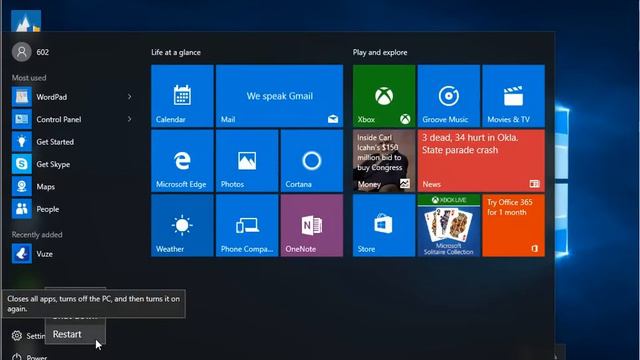This screenshot has width=640, height=360.
Task: Open the desktop shortcut icon above Start menu
Action: 26,20
